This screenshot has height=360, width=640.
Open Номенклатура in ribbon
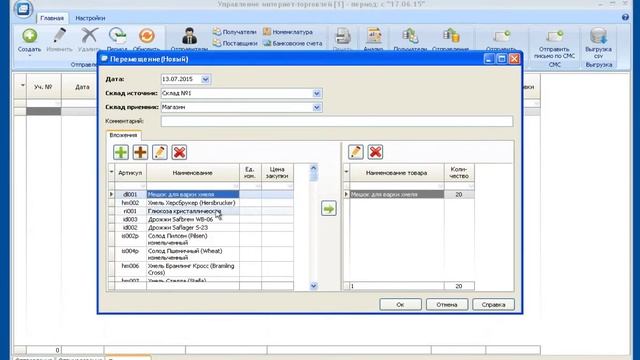click(288, 32)
